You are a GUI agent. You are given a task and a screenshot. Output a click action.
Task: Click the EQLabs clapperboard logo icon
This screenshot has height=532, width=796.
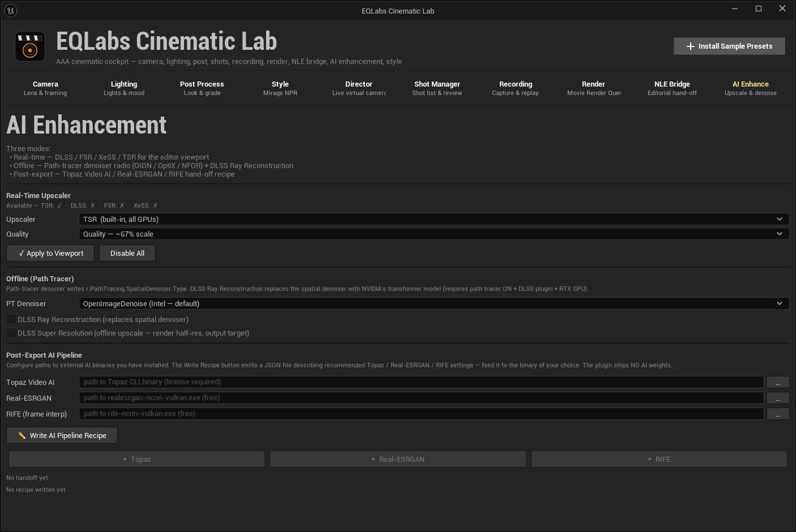(30, 46)
